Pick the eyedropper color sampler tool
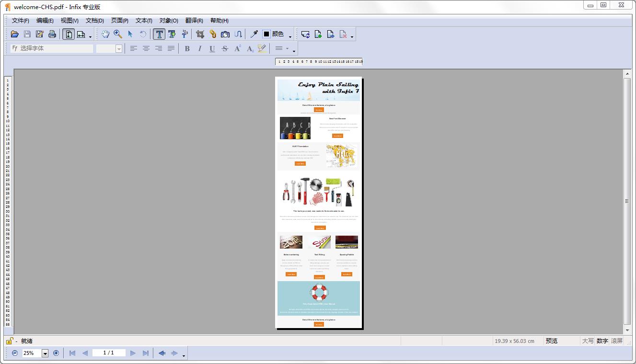 [254, 34]
